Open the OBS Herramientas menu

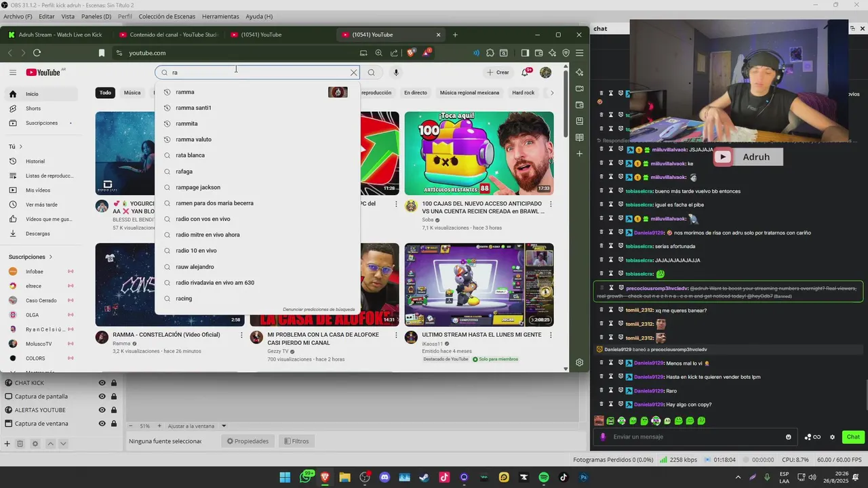tap(220, 16)
